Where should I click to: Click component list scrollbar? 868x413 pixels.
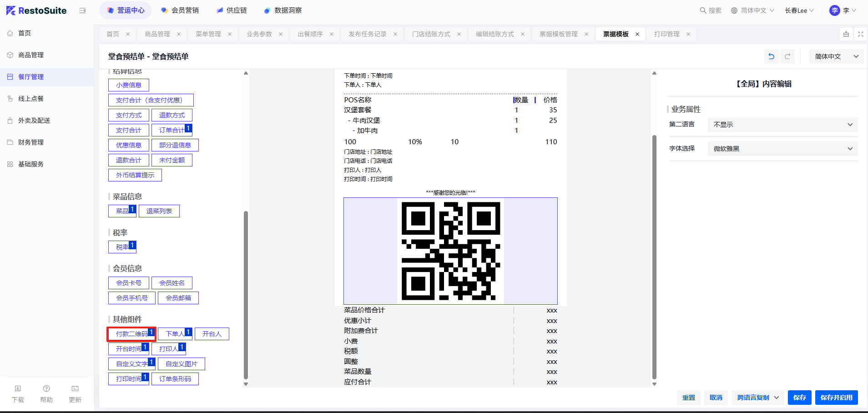tap(246, 295)
